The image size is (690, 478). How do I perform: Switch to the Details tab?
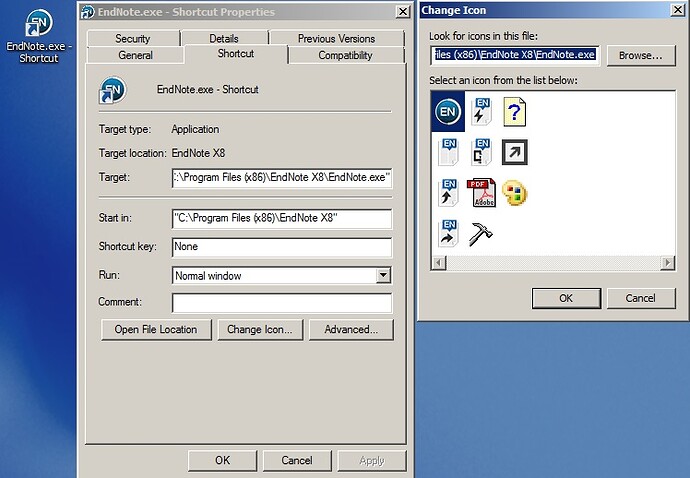tap(224, 39)
